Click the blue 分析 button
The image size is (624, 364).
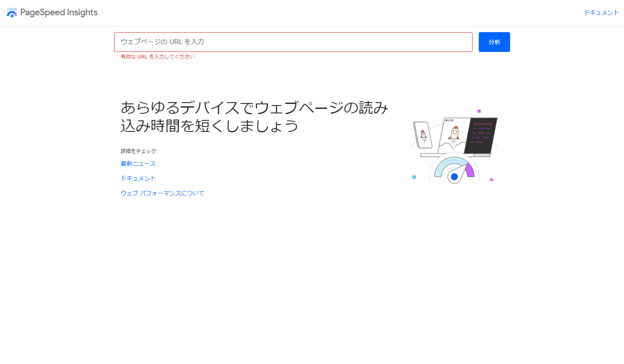point(494,42)
